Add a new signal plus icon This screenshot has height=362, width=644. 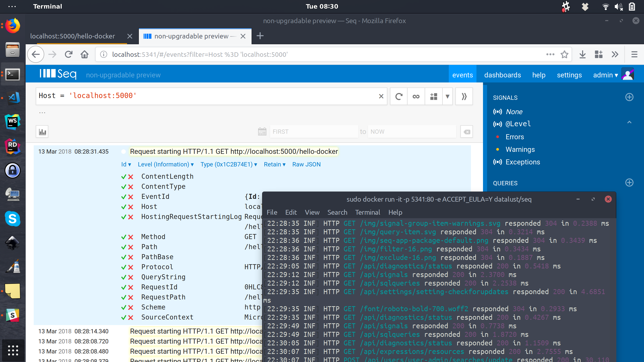click(629, 97)
